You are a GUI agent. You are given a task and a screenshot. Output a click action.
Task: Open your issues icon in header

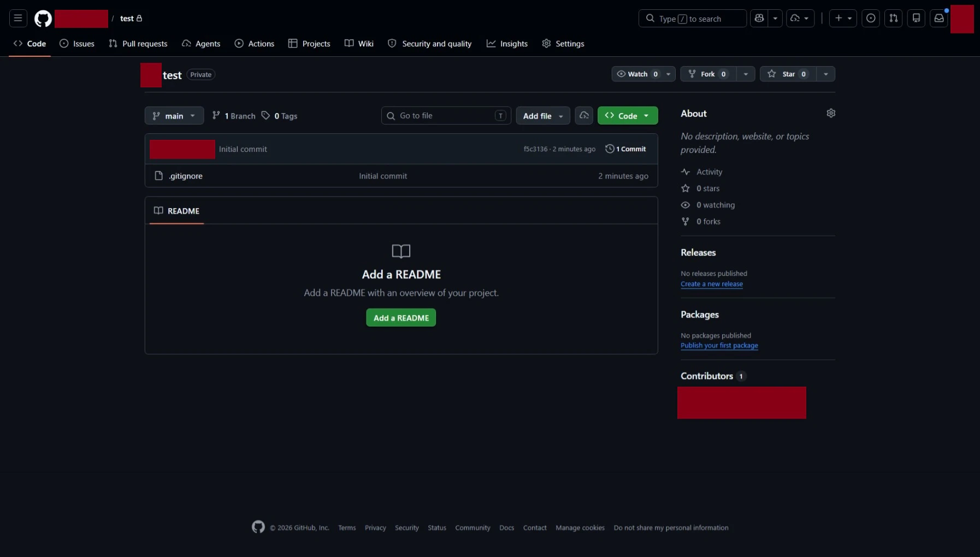tap(871, 19)
